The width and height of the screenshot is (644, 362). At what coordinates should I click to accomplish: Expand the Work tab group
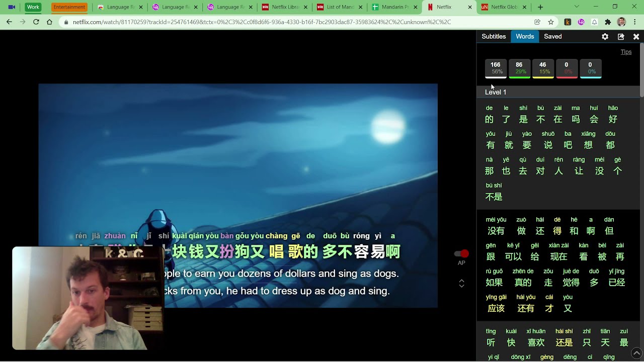(33, 7)
